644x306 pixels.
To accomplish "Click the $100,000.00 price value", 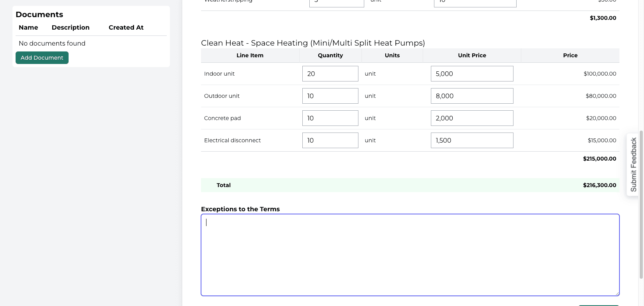I will tap(600, 74).
